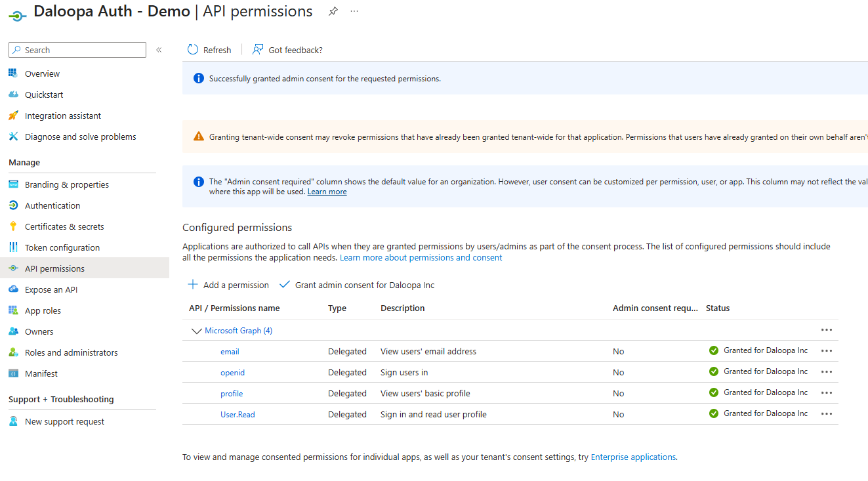Click Add a permission button

click(229, 285)
